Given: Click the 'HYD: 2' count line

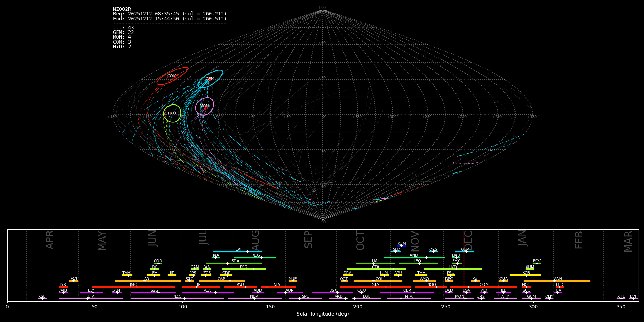Looking at the screenshot, I should 122,47.
